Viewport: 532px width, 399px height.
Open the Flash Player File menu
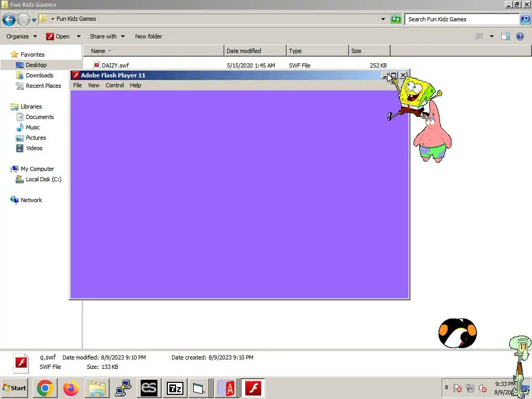(77, 85)
